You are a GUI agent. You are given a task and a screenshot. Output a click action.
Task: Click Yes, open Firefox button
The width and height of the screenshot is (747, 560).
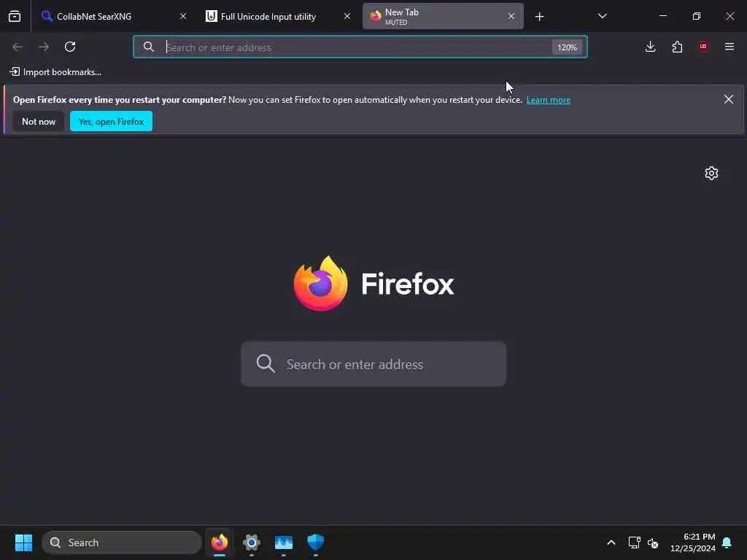tap(111, 122)
